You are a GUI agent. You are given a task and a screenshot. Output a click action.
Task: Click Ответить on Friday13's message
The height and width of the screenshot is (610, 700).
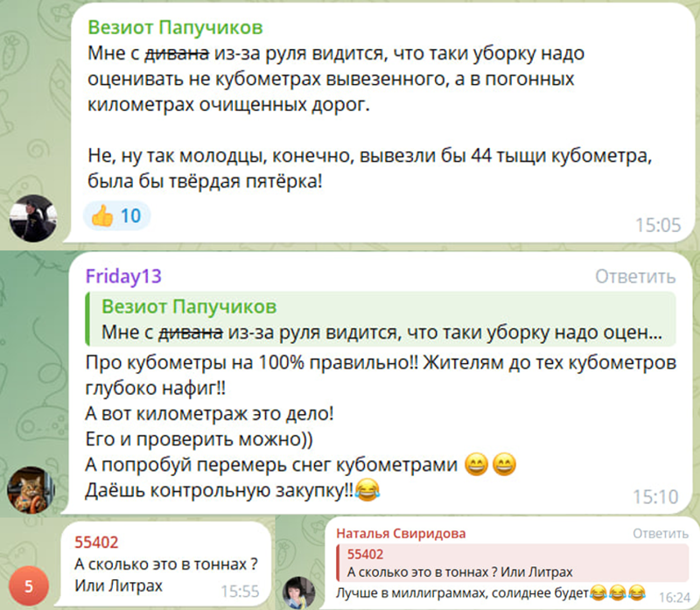(x=635, y=277)
